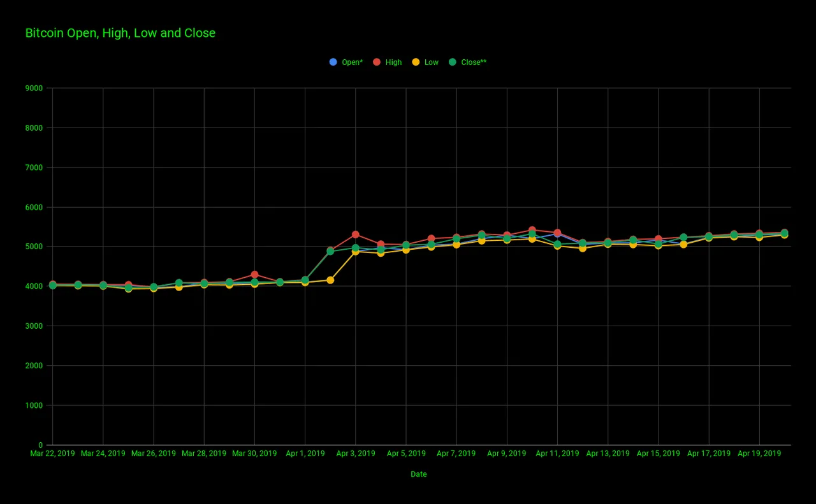Click the "Mar 22, 2019" date label

point(52,454)
